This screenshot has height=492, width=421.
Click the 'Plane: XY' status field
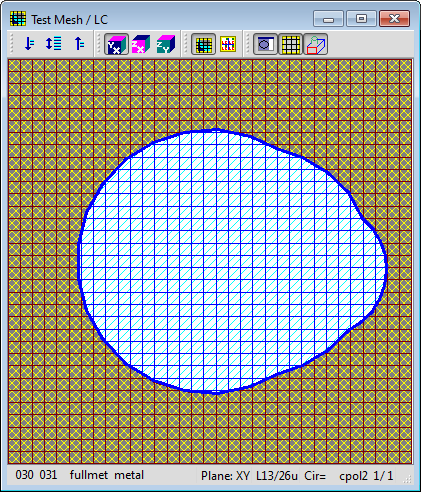[225, 476]
